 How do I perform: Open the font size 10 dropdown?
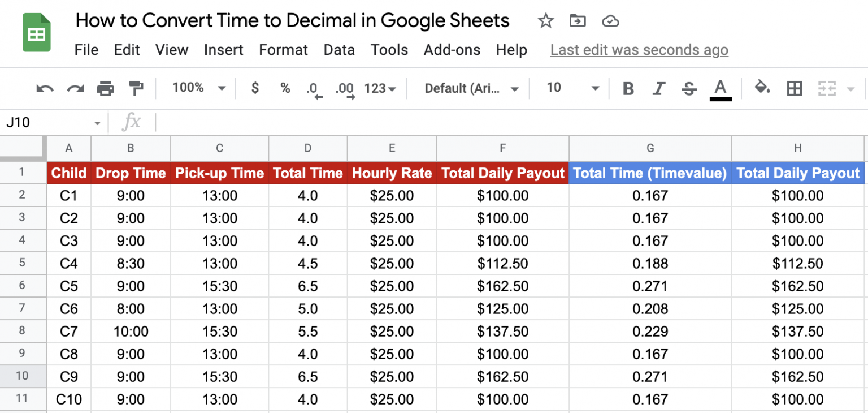[572, 88]
